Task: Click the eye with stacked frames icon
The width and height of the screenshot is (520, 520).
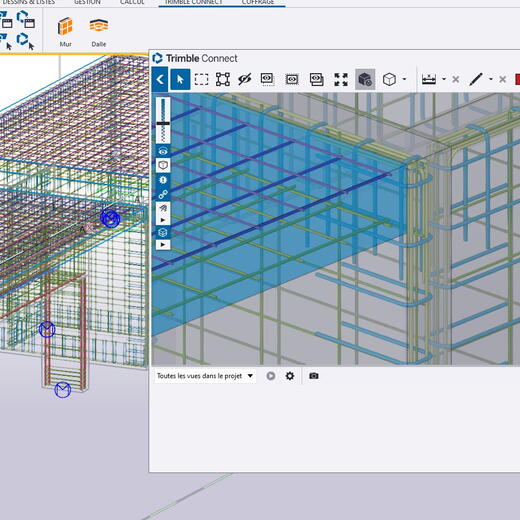Action: click(x=316, y=79)
